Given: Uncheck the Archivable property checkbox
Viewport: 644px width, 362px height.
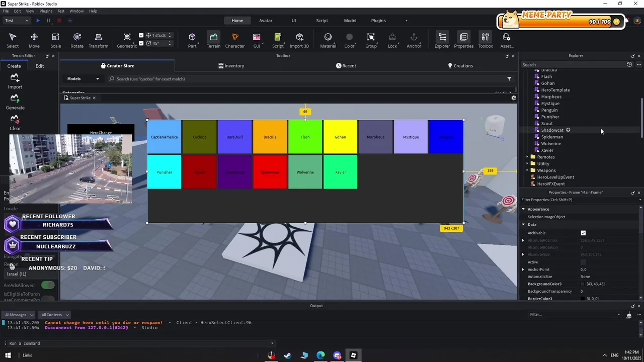Looking at the screenshot, I should [x=583, y=233].
